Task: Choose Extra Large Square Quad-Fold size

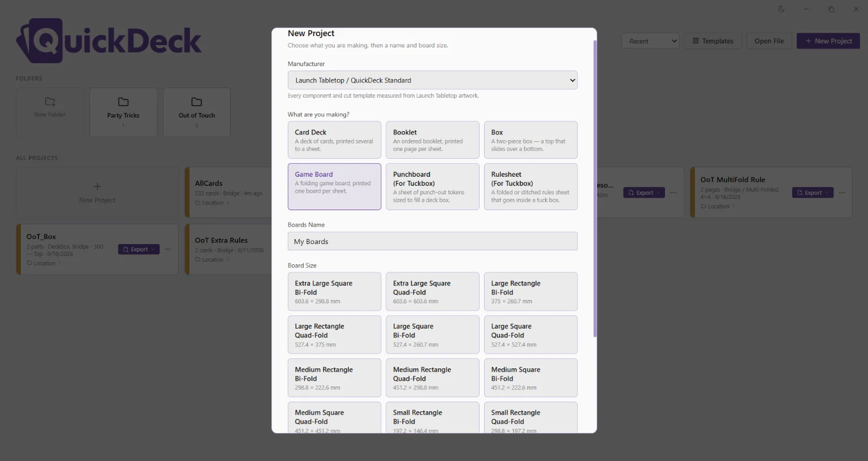Action: click(433, 292)
